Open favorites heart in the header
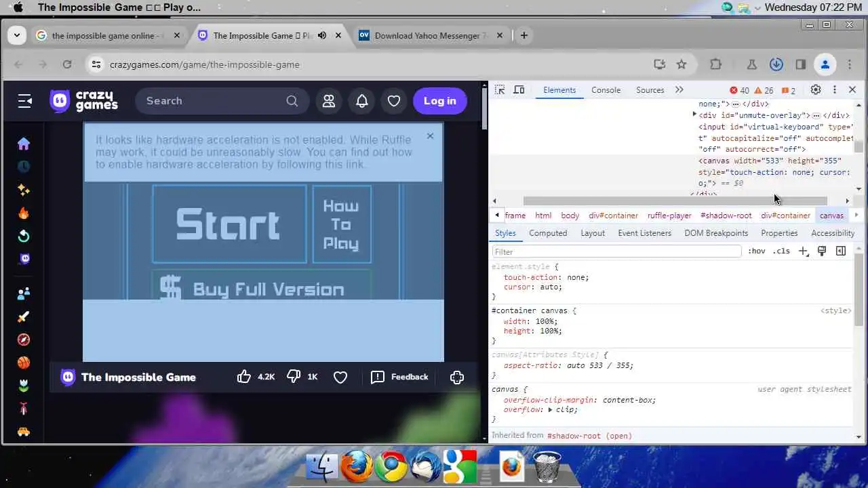The image size is (868, 488). point(394,101)
